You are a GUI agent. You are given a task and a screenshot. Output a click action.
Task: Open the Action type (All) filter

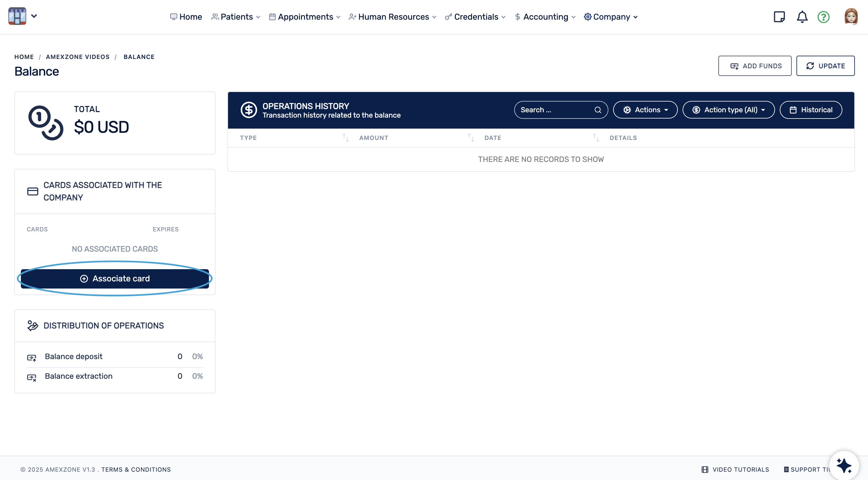(728, 110)
